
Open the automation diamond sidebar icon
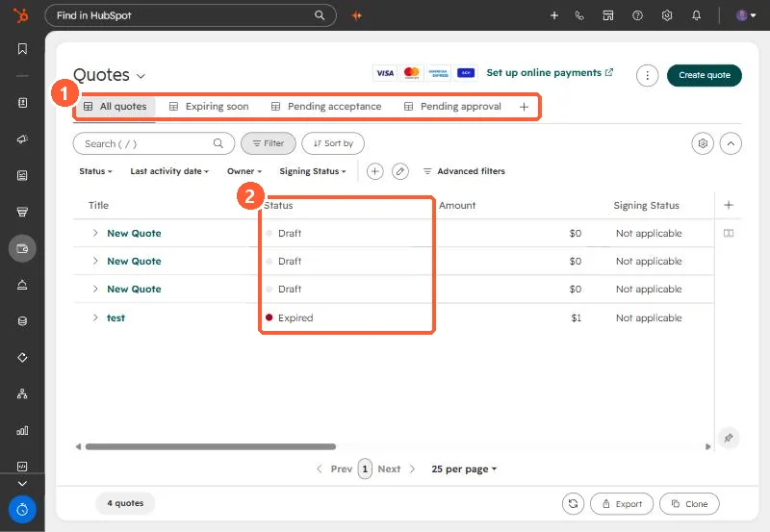[22, 357]
